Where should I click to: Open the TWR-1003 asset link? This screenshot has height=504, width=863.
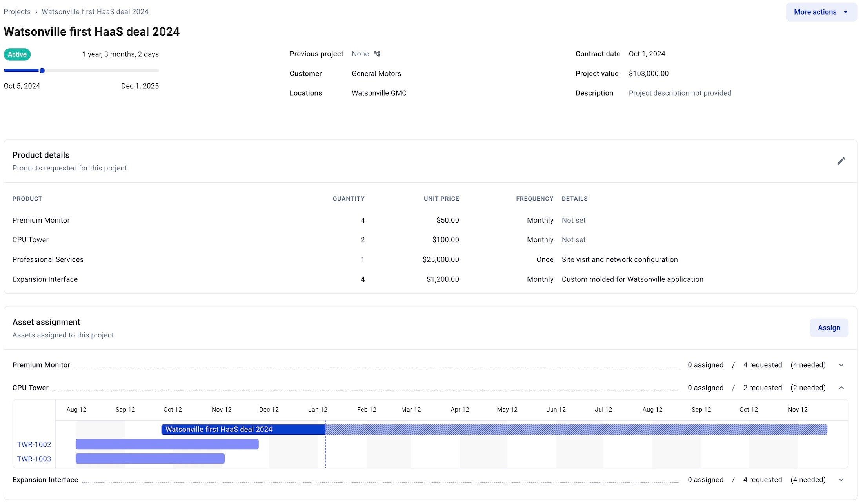point(34,459)
